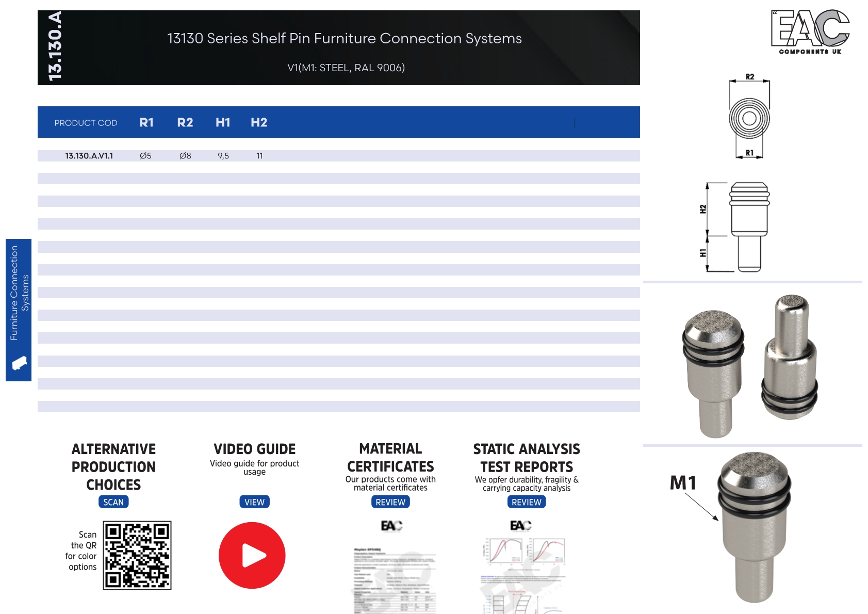Click 'Video guide for product usage' text
Viewport: 868px width, 614px height.
(x=254, y=467)
